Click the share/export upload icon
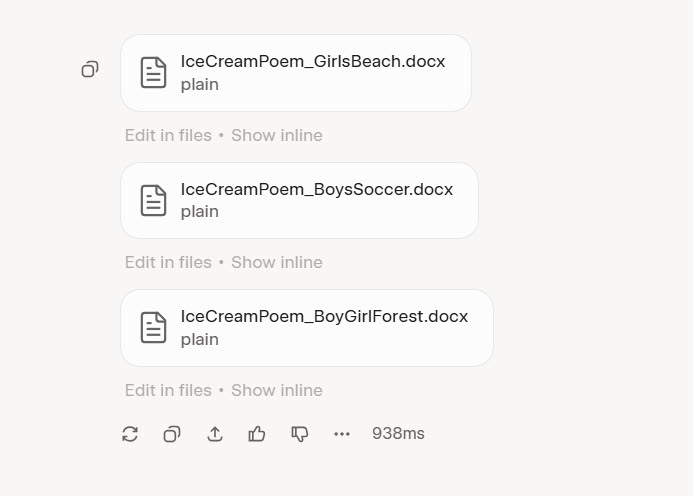The width and height of the screenshot is (693, 496). pos(215,434)
